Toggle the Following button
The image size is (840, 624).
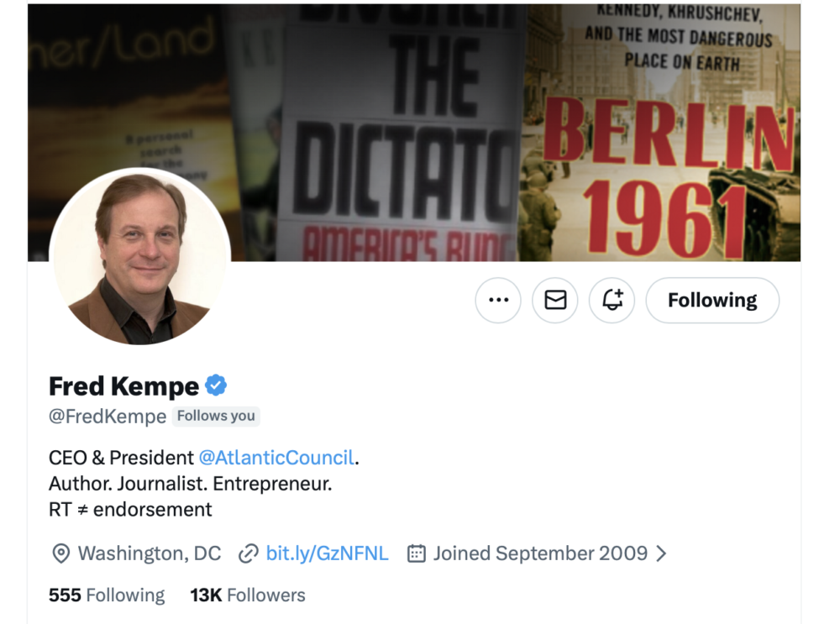click(712, 301)
